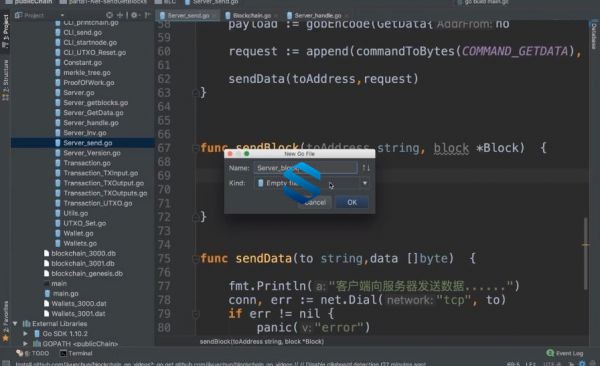The width and height of the screenshot is (600, 366).
Task: Click the Name field in New Go File dialog
Action: coord(305,168)
